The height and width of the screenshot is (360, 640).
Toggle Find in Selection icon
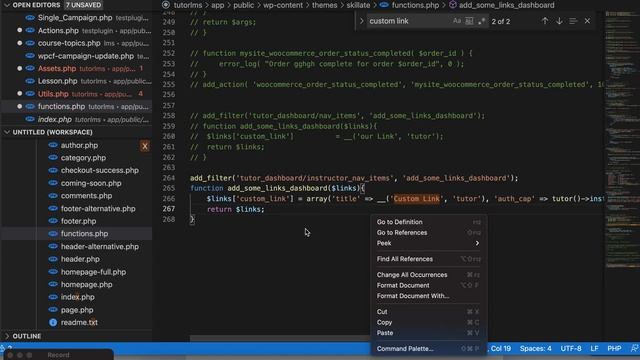coord(573,21)
